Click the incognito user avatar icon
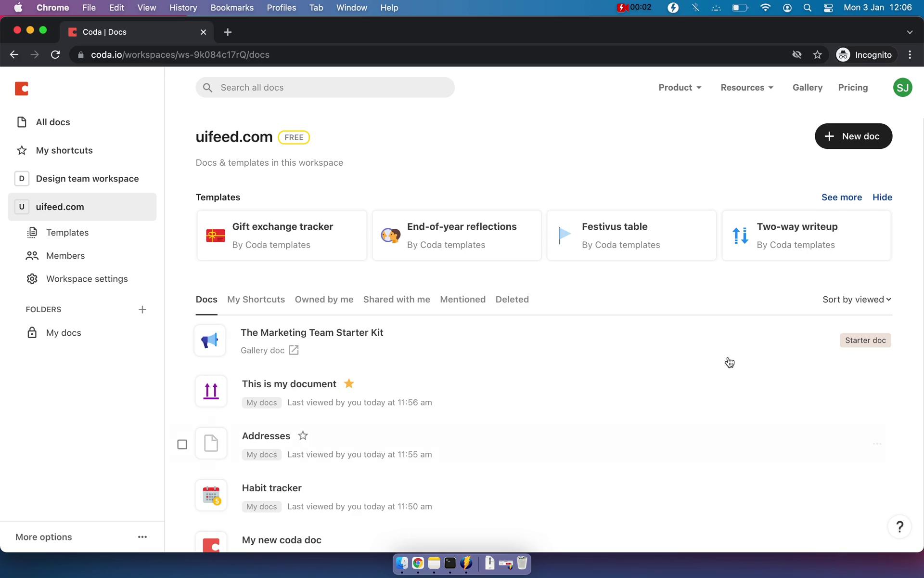This screenshot has width=924, height=578. [843, 54]
